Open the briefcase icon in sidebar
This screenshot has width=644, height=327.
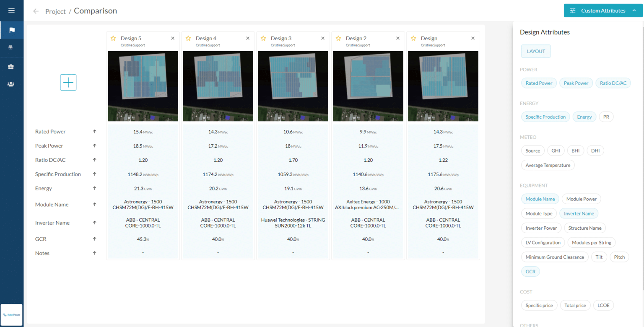pyautogui.click(x=11, y=67)
